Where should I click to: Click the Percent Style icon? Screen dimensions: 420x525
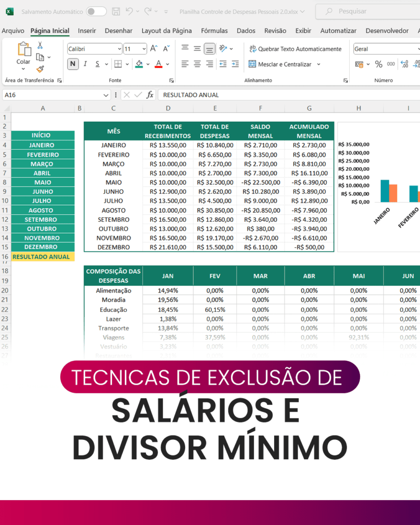(378, 64)
